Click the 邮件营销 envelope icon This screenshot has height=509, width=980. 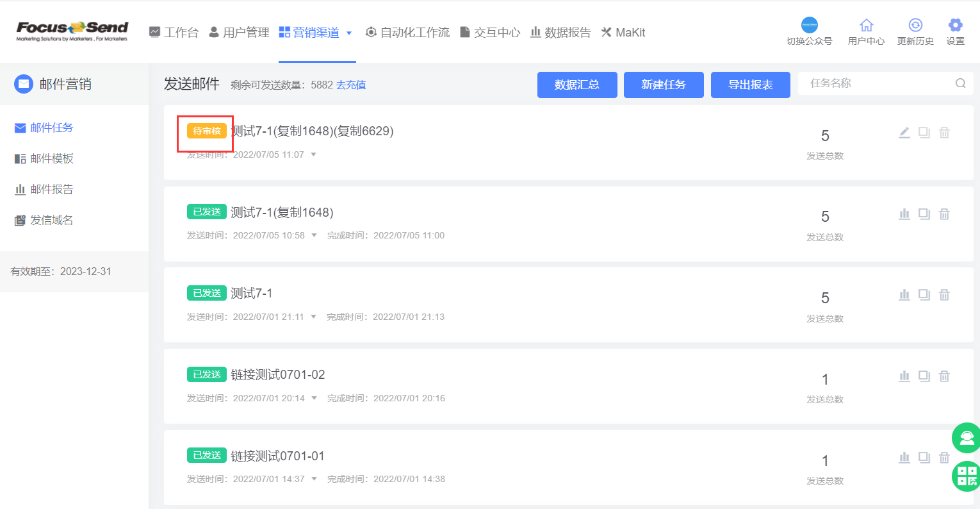(x=24, y=84)
